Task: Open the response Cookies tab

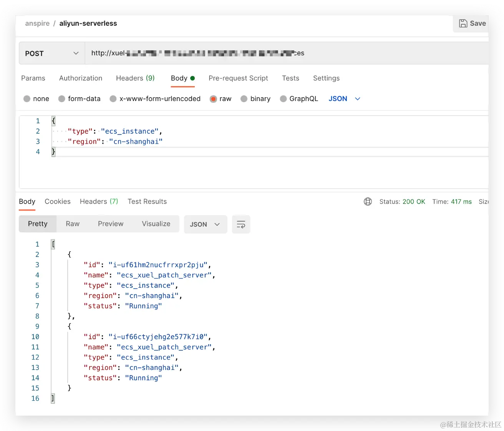Action: coord(58,201)
